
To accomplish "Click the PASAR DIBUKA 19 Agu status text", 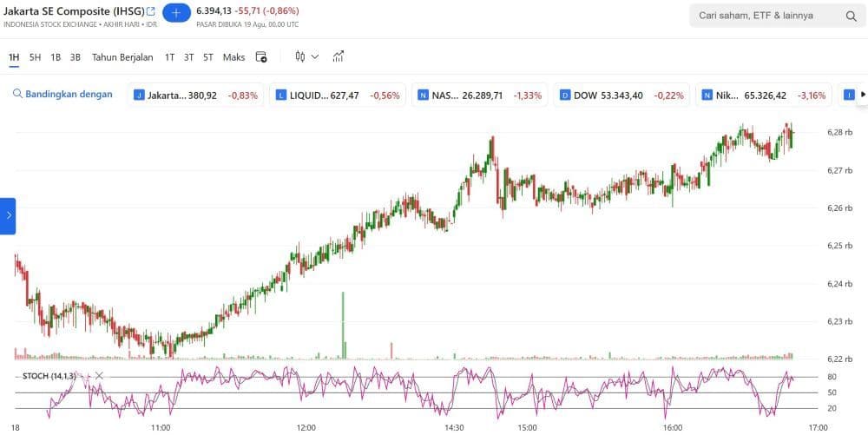I will coord(247,24).
